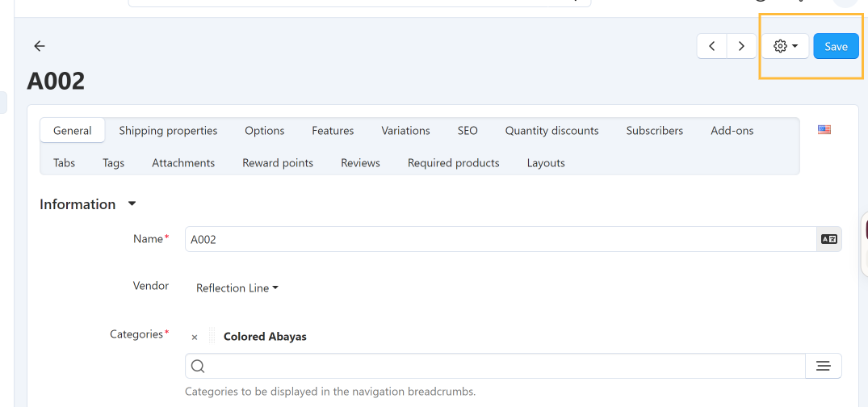Grab the Colored Abayas drag handle
Image resolution: width=868 pixels, height=407 pixels.
click(x=212, y=336)
